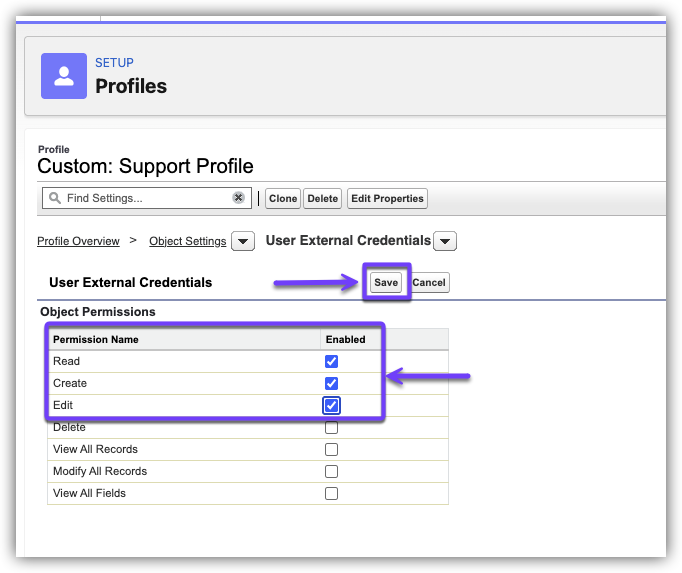The height and width of the screenshot is (573, 682).
Task: Click the Profiles setup user icon
Action: point(64,76)
